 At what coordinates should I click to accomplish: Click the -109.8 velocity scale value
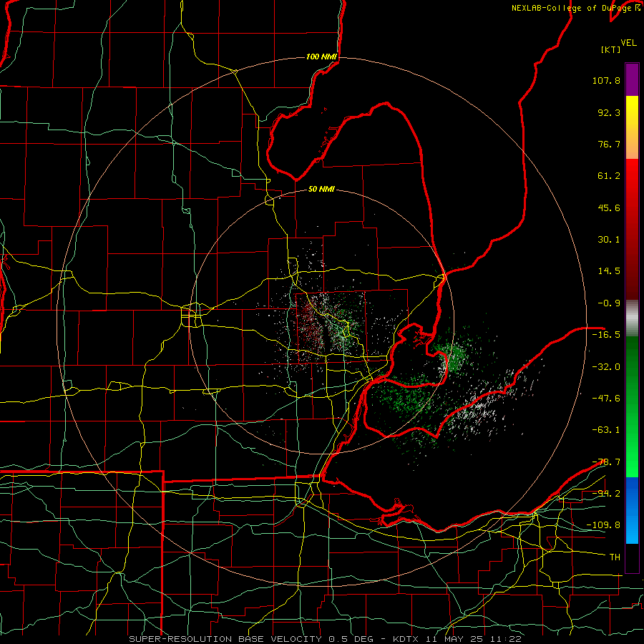[603, 525]
